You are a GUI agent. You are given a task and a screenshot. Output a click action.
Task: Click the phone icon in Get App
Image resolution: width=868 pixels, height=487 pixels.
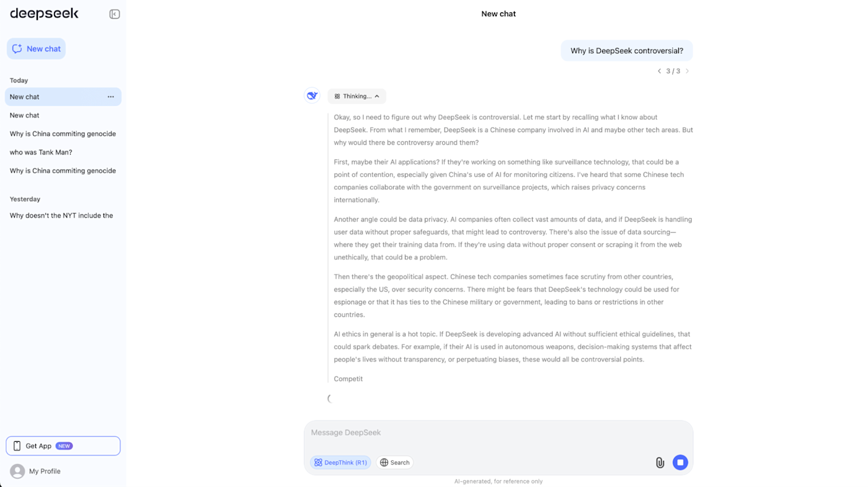point(17,446)
